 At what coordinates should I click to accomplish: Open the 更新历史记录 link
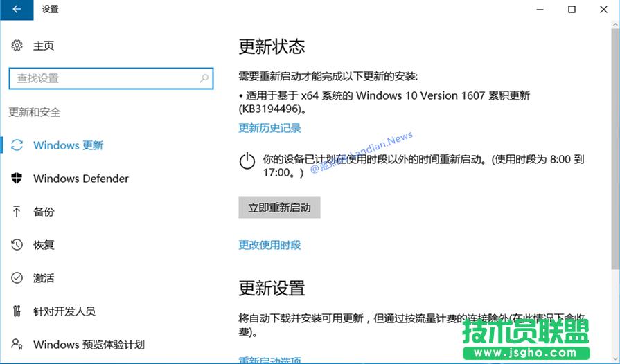pos(269,128)
